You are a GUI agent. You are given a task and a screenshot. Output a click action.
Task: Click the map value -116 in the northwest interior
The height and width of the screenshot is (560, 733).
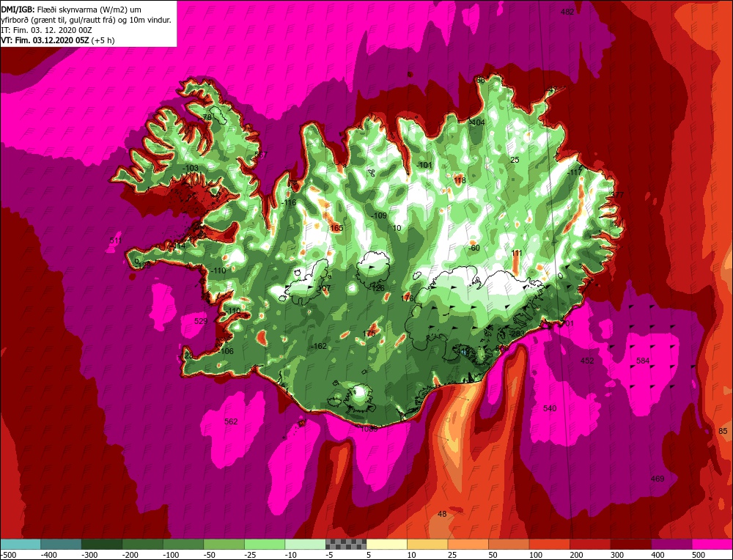click(288, 203)
